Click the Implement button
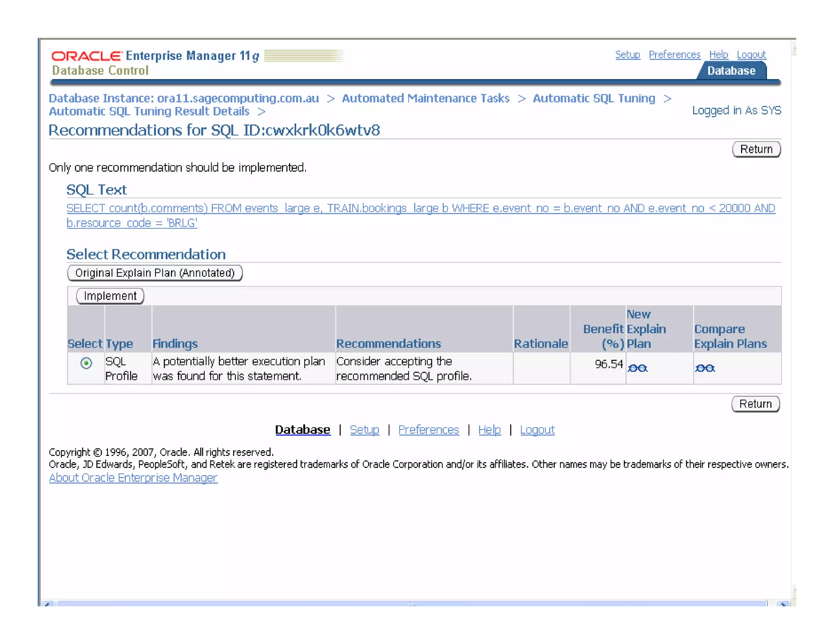The width and height of the screenshot is (834, 644). [x=110, y=296]
